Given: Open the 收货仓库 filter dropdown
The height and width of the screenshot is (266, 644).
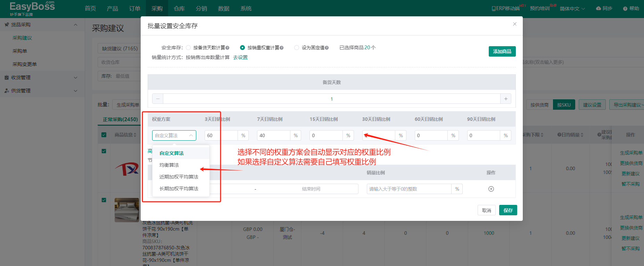Looking at the screenshot, I should (x=119, y=62).
